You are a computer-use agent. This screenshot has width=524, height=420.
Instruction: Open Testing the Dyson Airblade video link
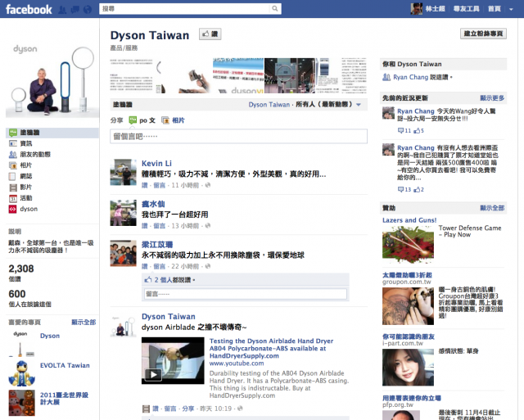tap(271, 348)
